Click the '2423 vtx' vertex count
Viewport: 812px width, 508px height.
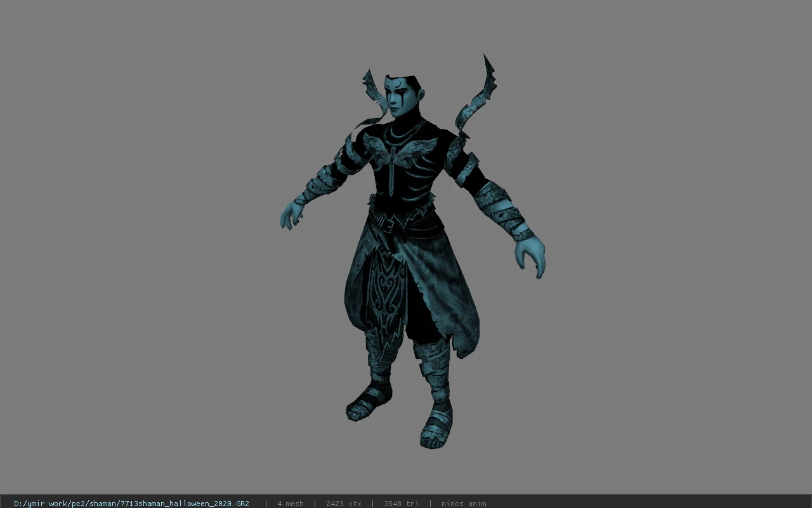(x=344, y=504)
